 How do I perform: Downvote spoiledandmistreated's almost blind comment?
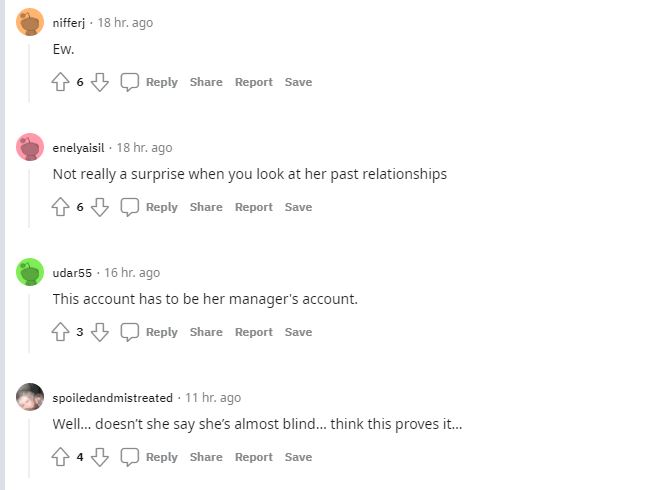click(99, 457)
